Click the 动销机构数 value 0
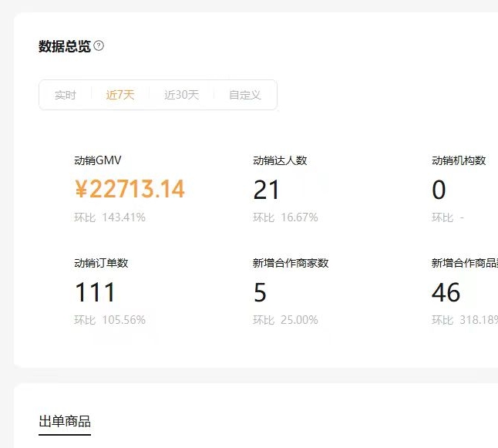The width and height of the screenshot is (498, 448). (439, 190)
